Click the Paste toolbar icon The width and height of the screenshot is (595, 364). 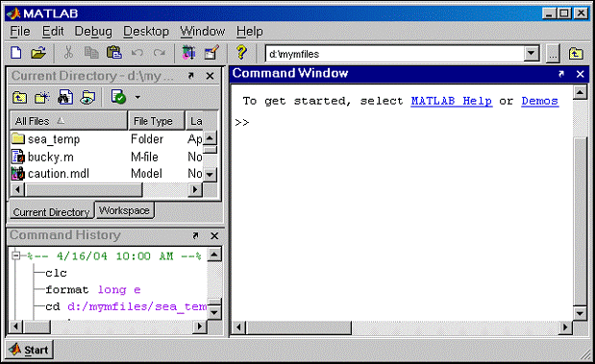coord(113,53)
